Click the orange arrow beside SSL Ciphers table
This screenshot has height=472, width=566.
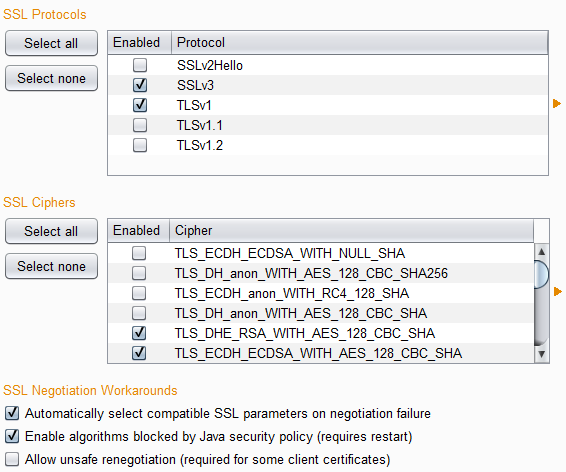point(558,291)
